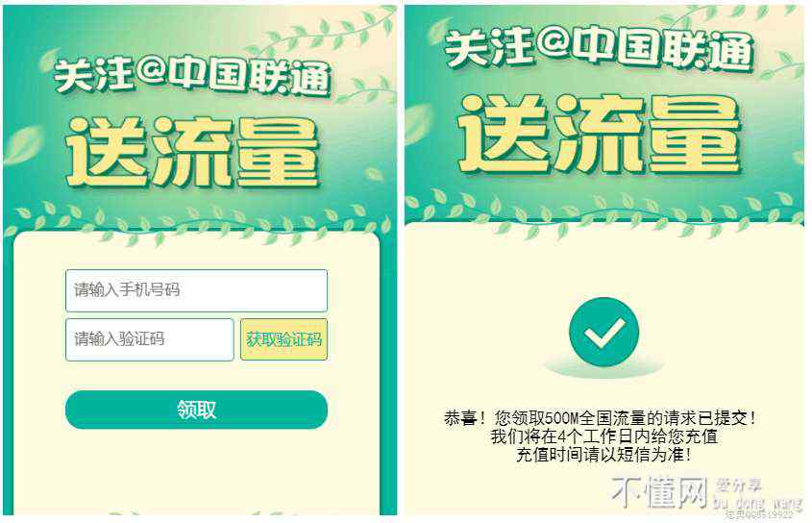Click the 充值时间请以短信为准 text line

[x=603, y=455]
